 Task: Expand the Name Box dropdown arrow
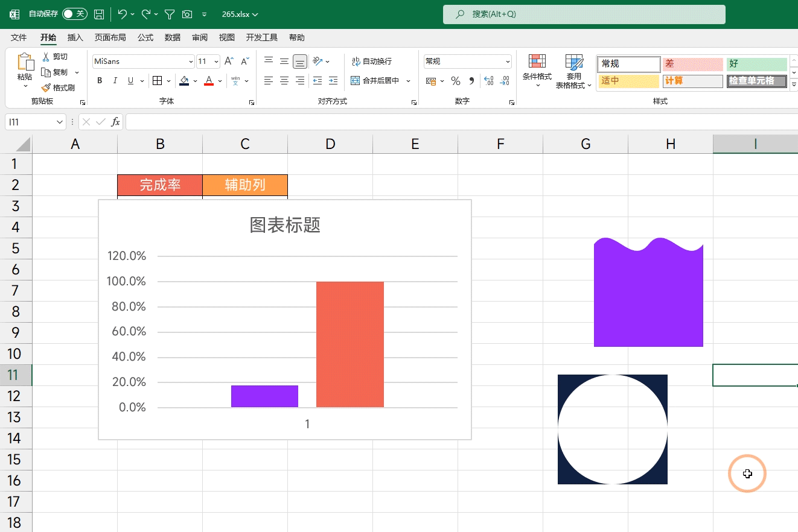pos(59,122)
